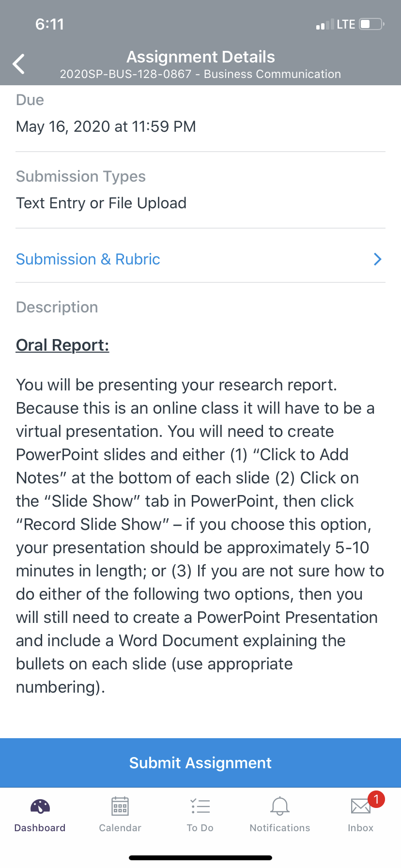Tap the back arrow in header

[x=18, y=64]
